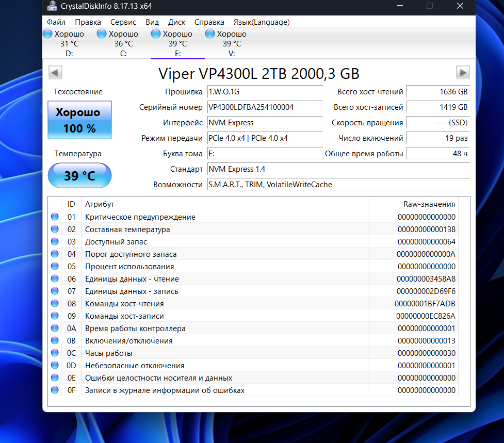Open the Диск menu
504x443 pixels.
pyautogui.click(x=177, y=22)
